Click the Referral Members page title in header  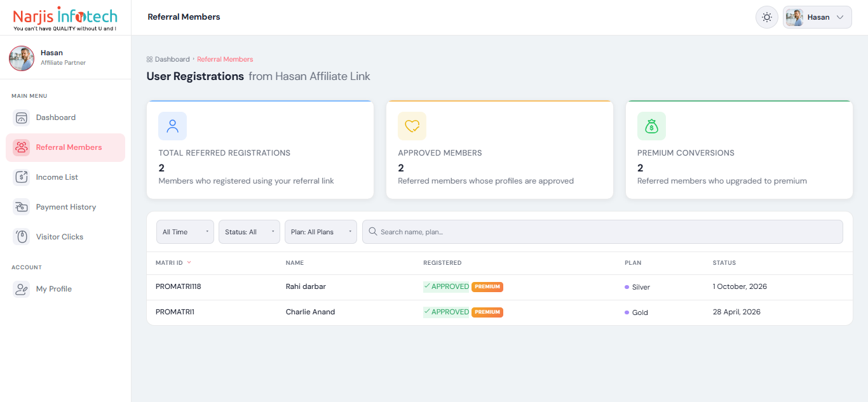point(184,17)
